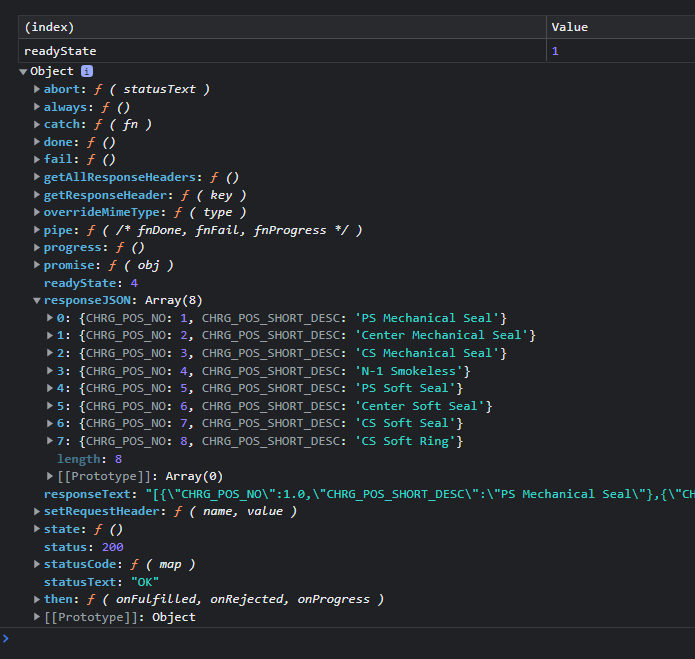Expand the state function entry

click(x=37, y=529)
